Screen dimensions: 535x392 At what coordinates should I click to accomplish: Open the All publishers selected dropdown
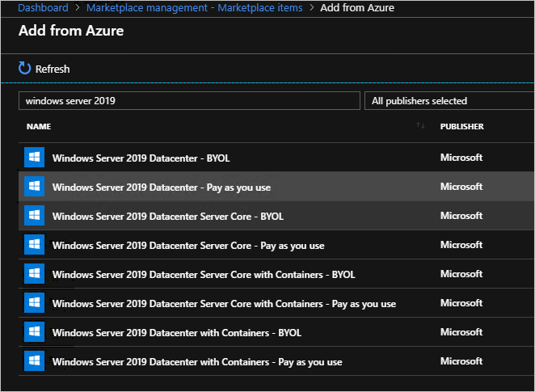[x=449, y=101]
